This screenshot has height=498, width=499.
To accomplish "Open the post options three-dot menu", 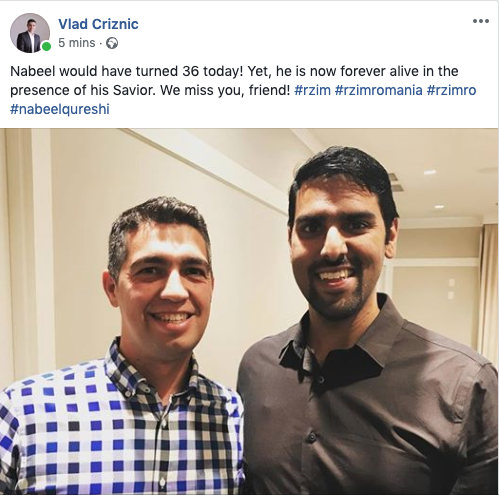I will tap(481, 21).
